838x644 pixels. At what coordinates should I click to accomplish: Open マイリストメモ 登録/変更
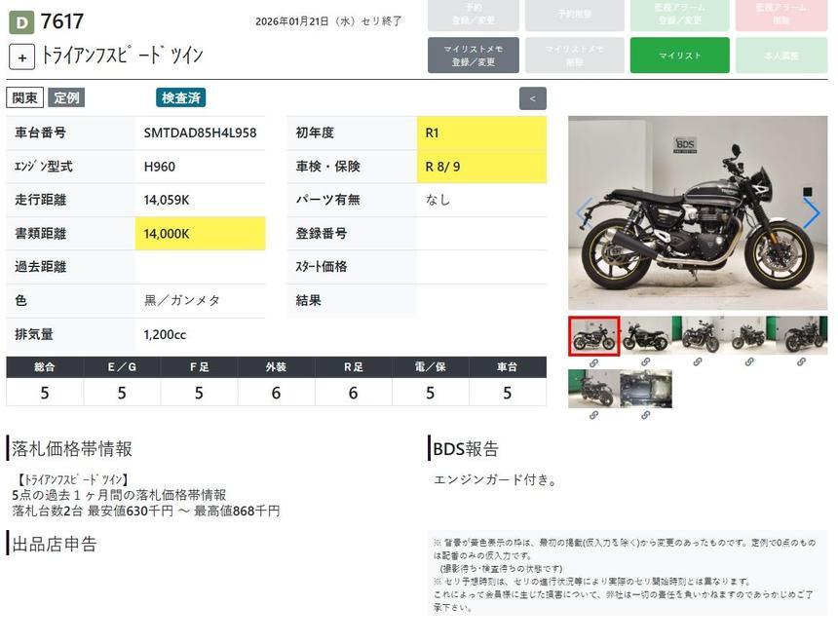473,56
